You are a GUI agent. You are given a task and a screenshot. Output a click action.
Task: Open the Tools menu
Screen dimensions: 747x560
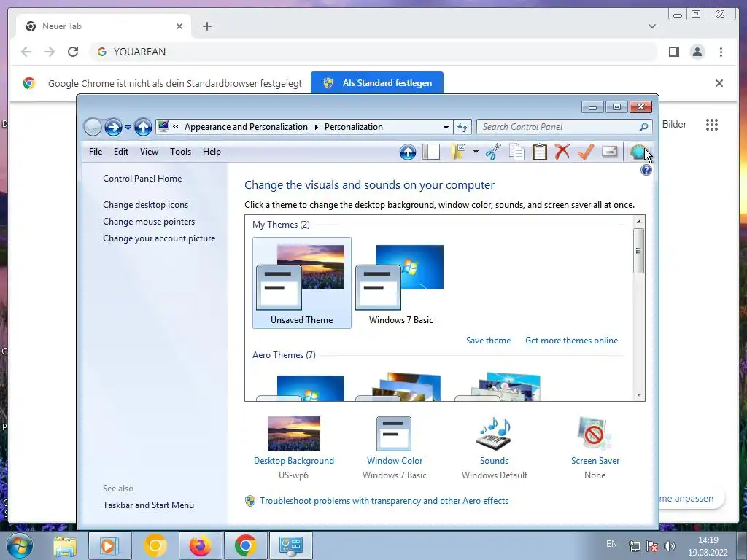181,152
